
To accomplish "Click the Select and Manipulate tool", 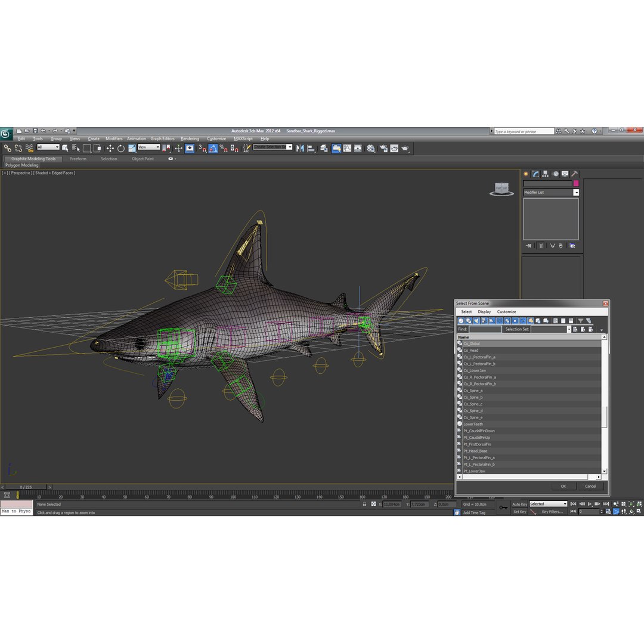I will (179, 148).
